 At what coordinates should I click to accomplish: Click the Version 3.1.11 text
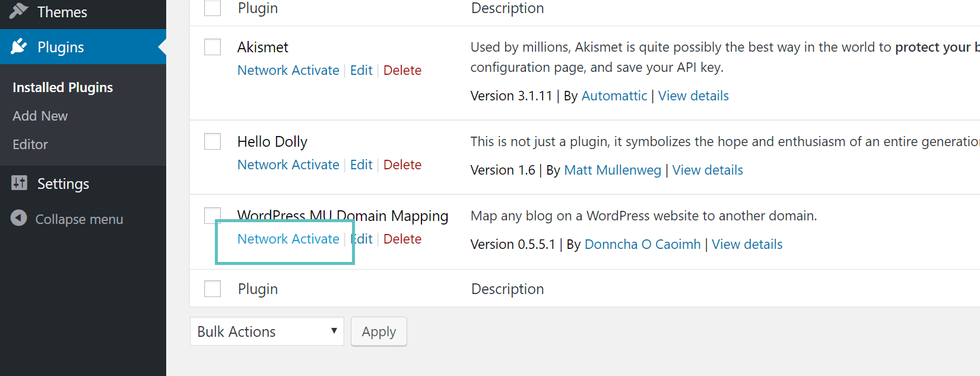pyautogui.click(x=511, y=96)
